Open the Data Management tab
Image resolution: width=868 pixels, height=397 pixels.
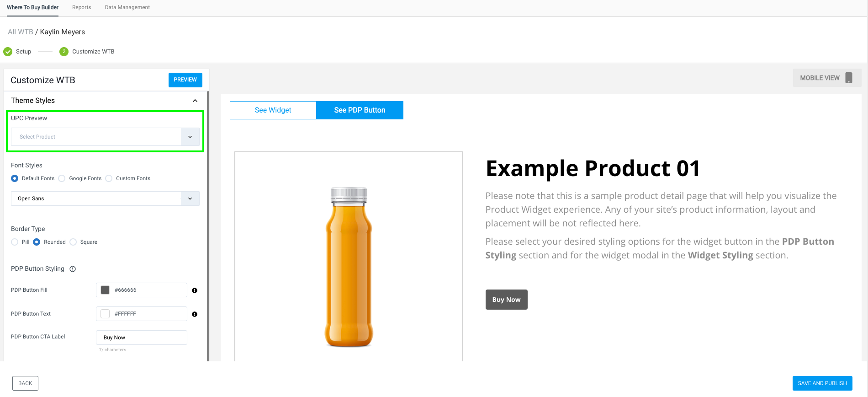(x=127, y=7)
